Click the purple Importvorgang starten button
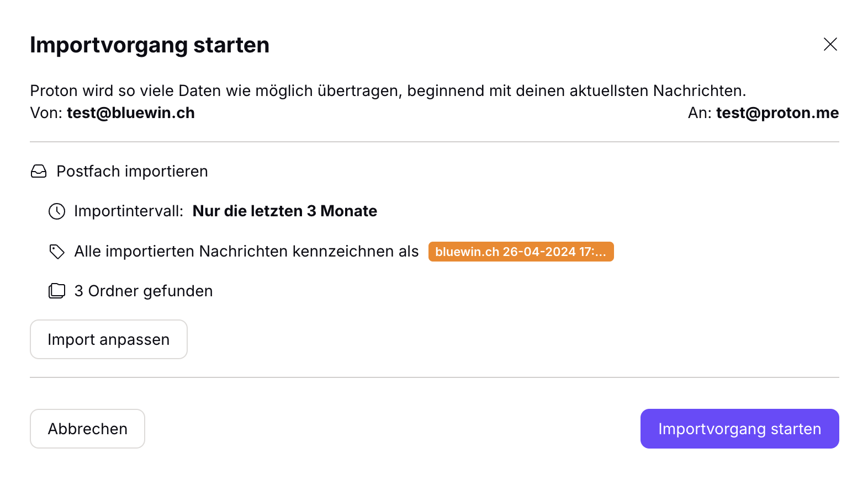The image size is (868, 480). tap(739, 429)
